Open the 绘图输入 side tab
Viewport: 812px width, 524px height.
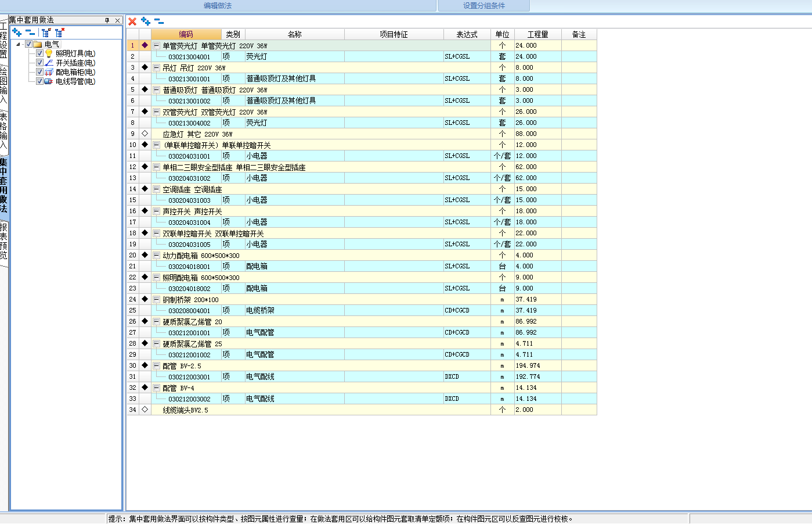point(3,85)
